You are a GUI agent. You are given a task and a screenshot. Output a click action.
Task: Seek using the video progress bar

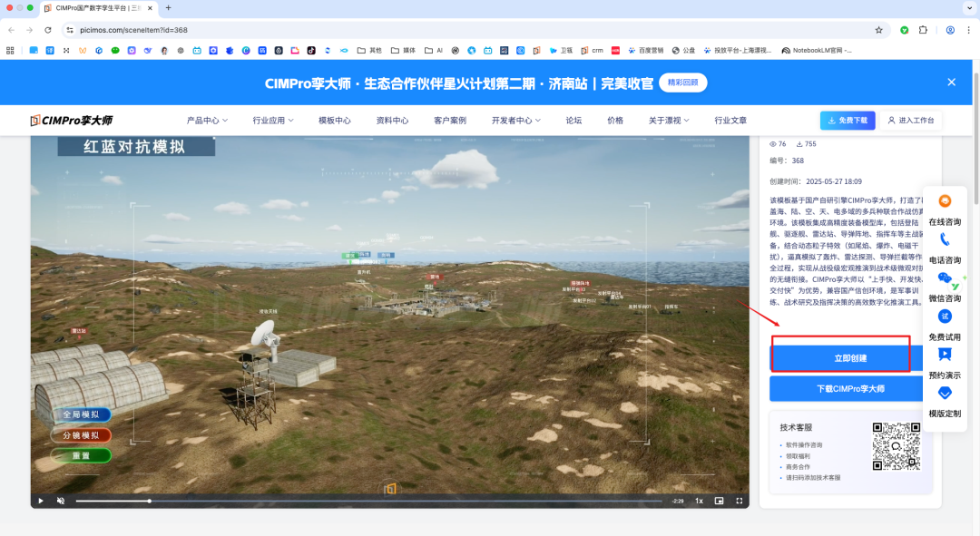click(368, 501)
